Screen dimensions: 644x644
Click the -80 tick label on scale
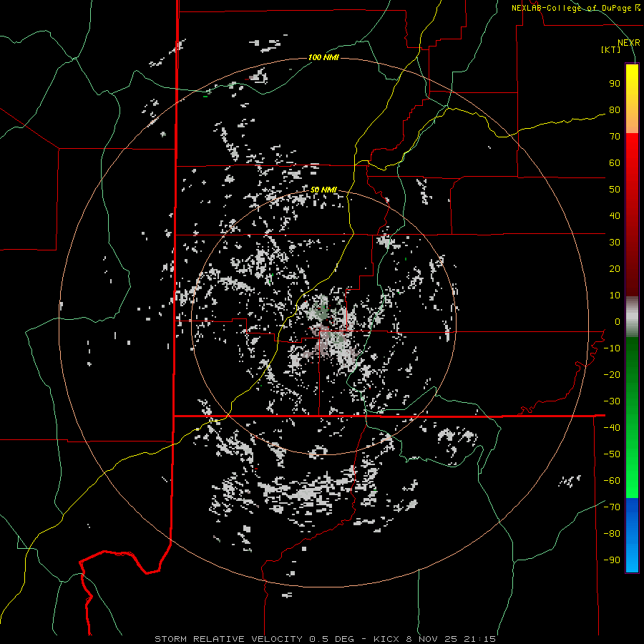click(612, 534)
